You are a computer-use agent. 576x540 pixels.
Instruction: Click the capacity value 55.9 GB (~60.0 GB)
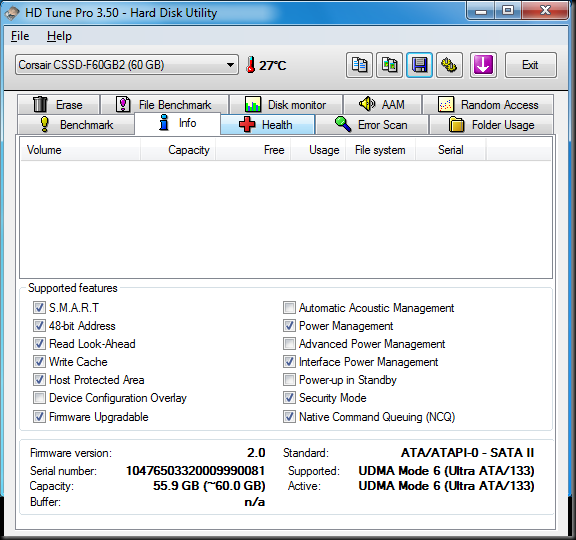coord(209,486)
